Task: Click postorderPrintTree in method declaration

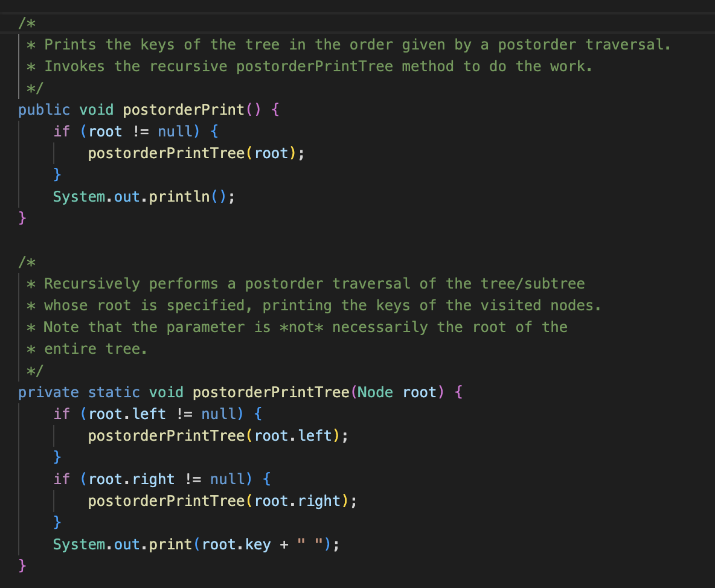Action: 271,392
